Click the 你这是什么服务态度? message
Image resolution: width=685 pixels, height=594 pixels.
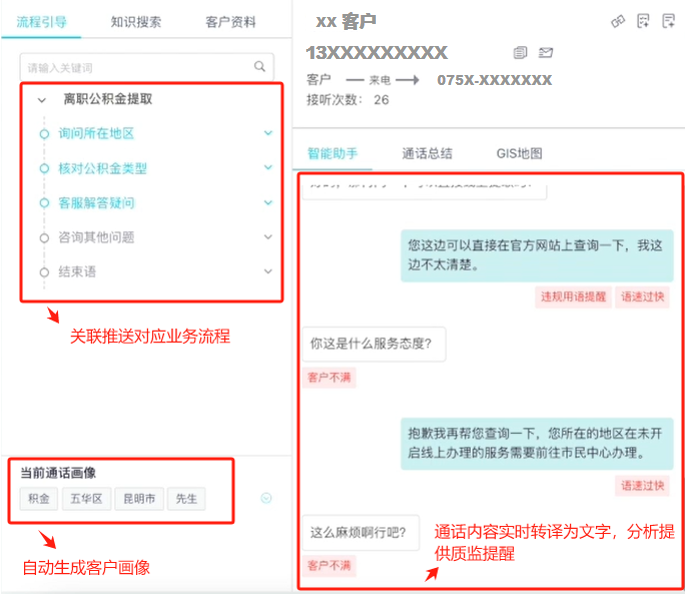point(374,344)
